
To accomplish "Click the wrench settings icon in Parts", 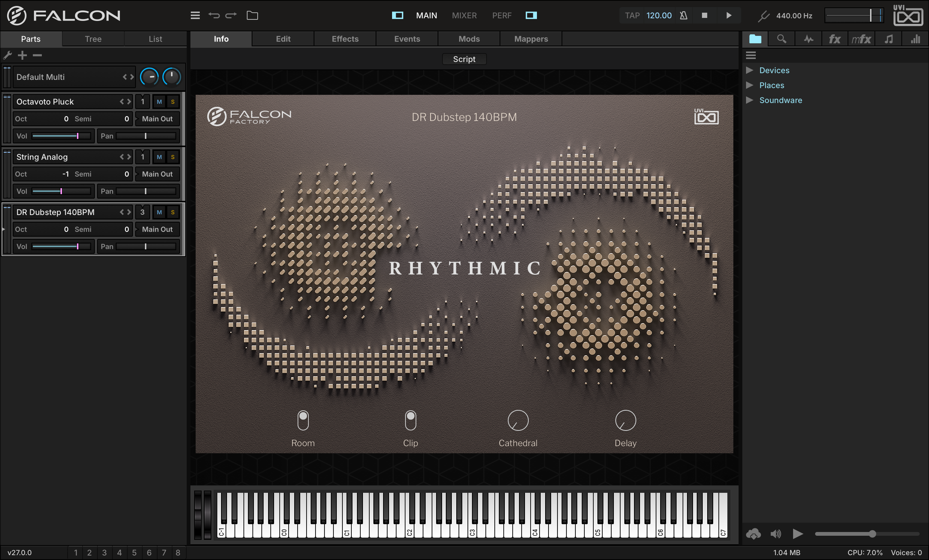I will pos(7,55).
